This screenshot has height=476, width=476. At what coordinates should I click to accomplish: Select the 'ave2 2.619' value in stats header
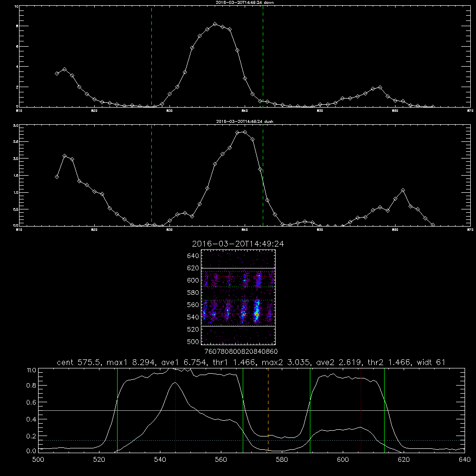coord(339,362)
